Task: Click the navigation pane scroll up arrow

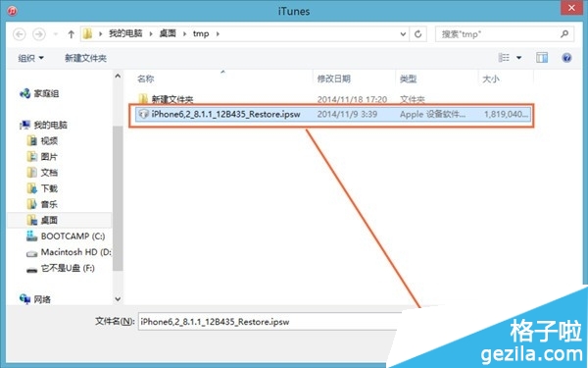Action: 118,76
